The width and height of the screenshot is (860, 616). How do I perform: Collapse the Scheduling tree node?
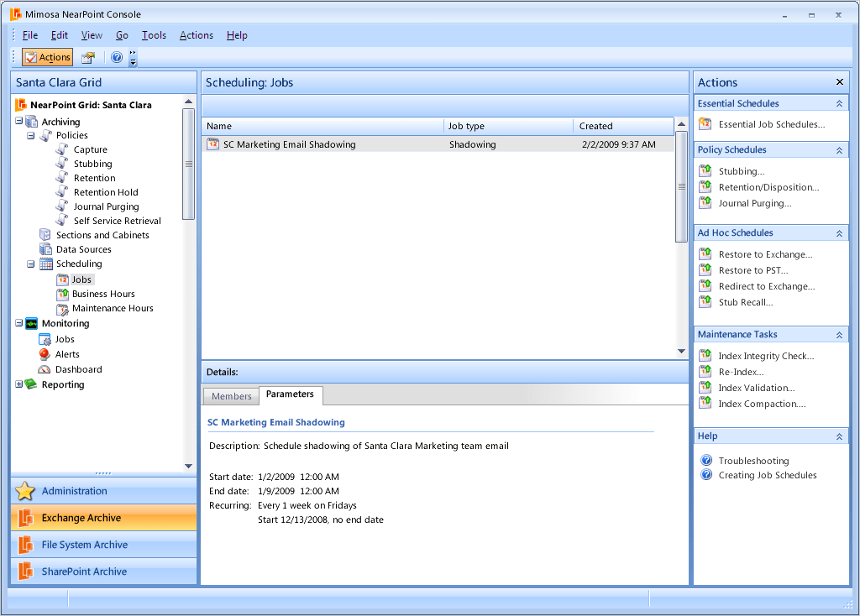31,264
